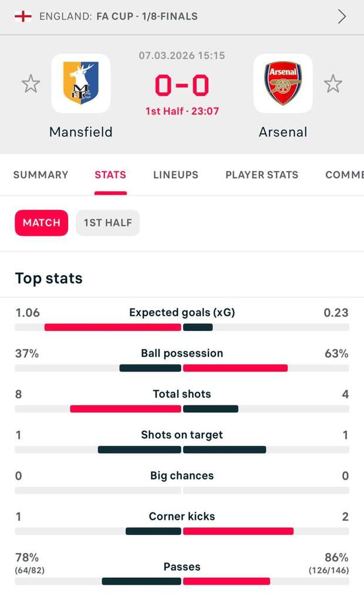Tap the 0-0 live score
This screenshot has height=606, width=364.
pos(182,86)
